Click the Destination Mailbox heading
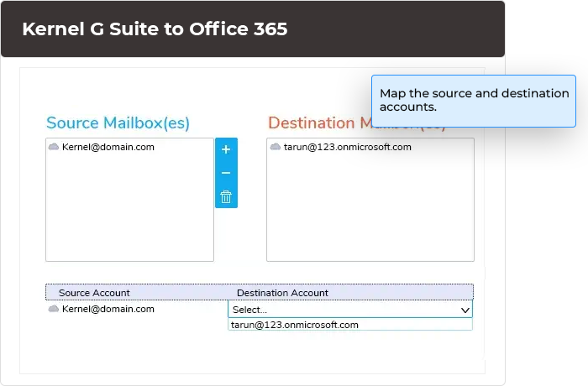The image size is (588, 386). 319,123
